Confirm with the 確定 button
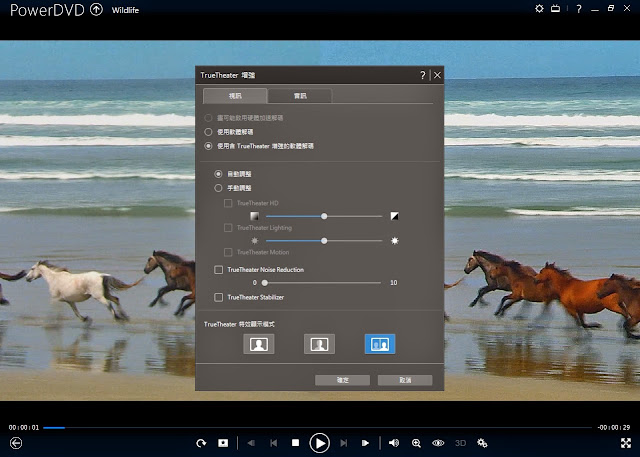 pos(342,380)
